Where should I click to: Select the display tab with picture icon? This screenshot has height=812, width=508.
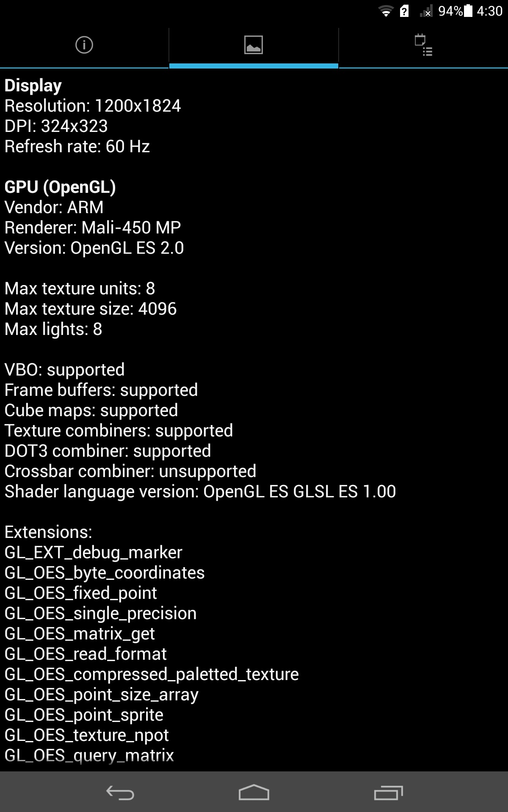pyautogui.click(x=254, y=45)
